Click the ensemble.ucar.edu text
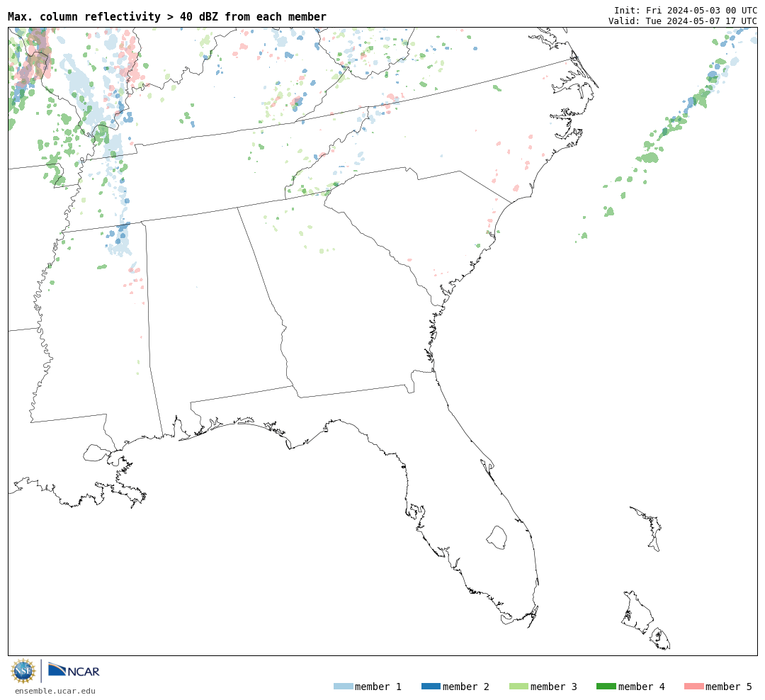 click(x=55, y=691)
